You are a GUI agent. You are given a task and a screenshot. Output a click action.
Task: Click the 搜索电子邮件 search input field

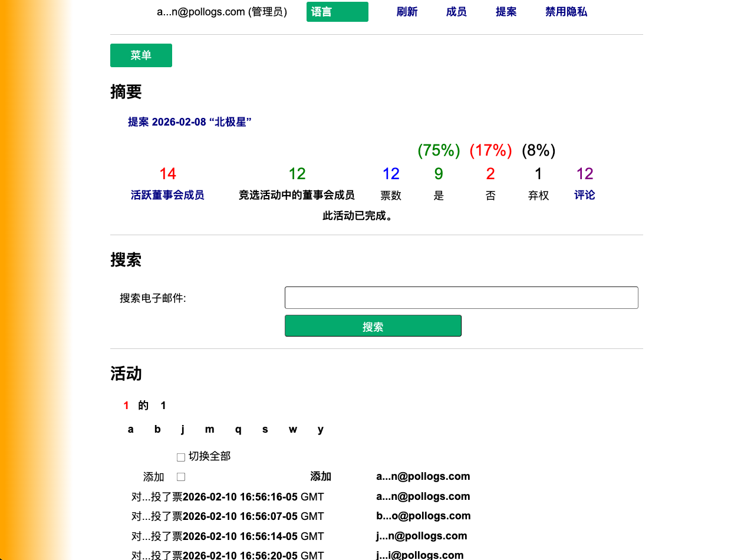pyautogui.click(x=461, y=298)
